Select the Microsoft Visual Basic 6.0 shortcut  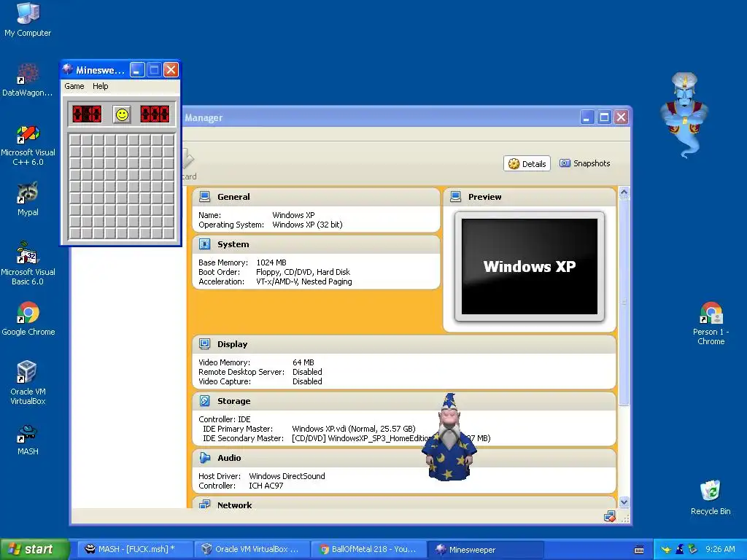pos(28,264)
